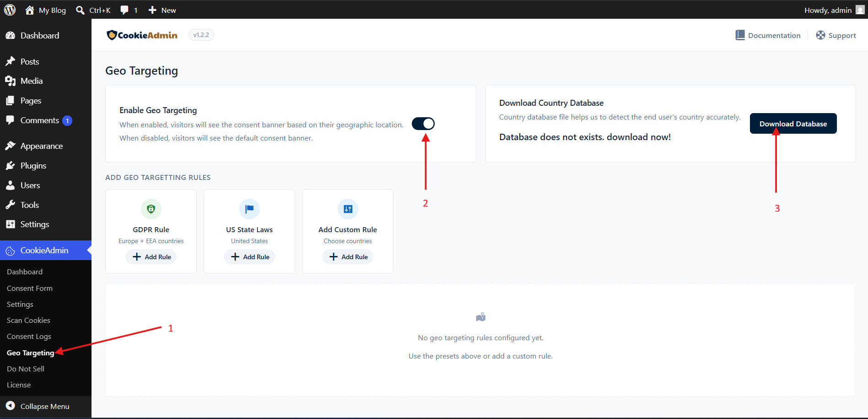Open comments bubble icon in admin bar
This screenshot has width=868, height=419.
click(124, 10)
